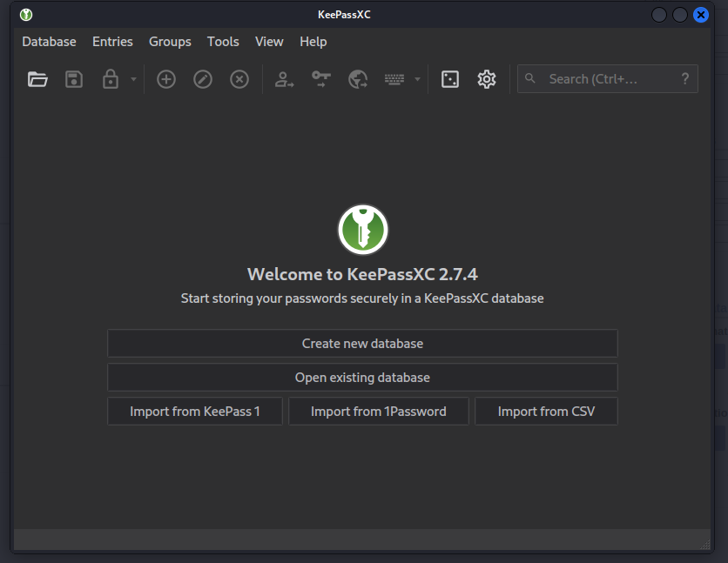Click the Open Database folder icon
Viewport: 728px width, 563px height.
click(x=37, y=79)
